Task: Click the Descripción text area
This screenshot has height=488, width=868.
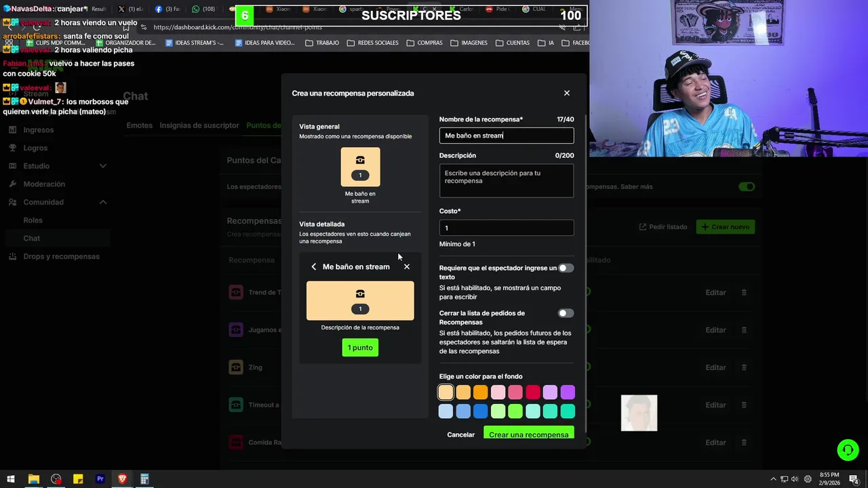Action: tap(507, 180)
